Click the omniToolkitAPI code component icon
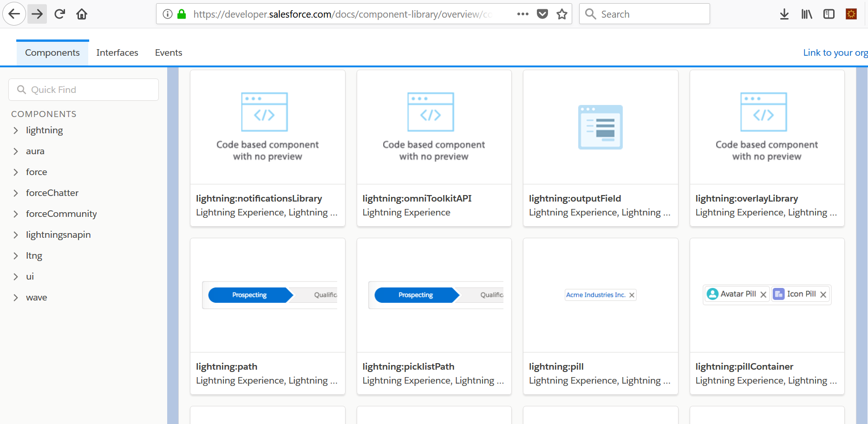Image resolution: width=868 pixels, height=424 pixels. 431,112
